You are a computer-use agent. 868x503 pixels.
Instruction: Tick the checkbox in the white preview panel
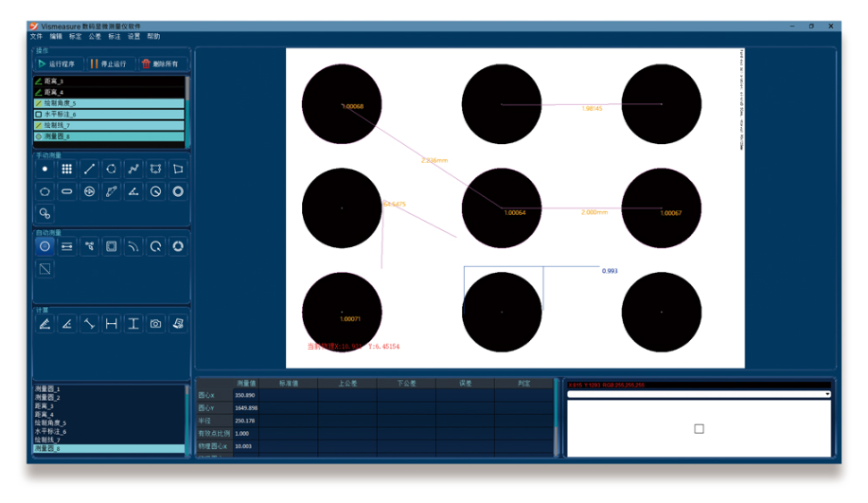[x=699, y=429]
